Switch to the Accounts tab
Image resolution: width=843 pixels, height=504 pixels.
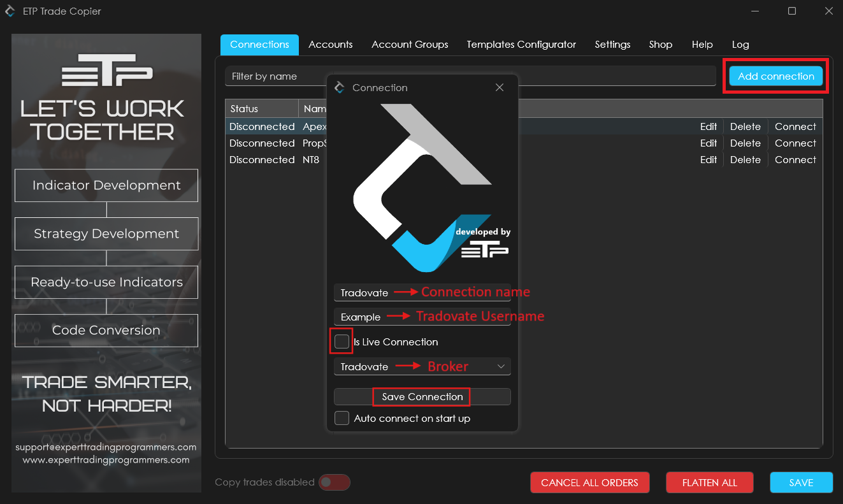330,45
